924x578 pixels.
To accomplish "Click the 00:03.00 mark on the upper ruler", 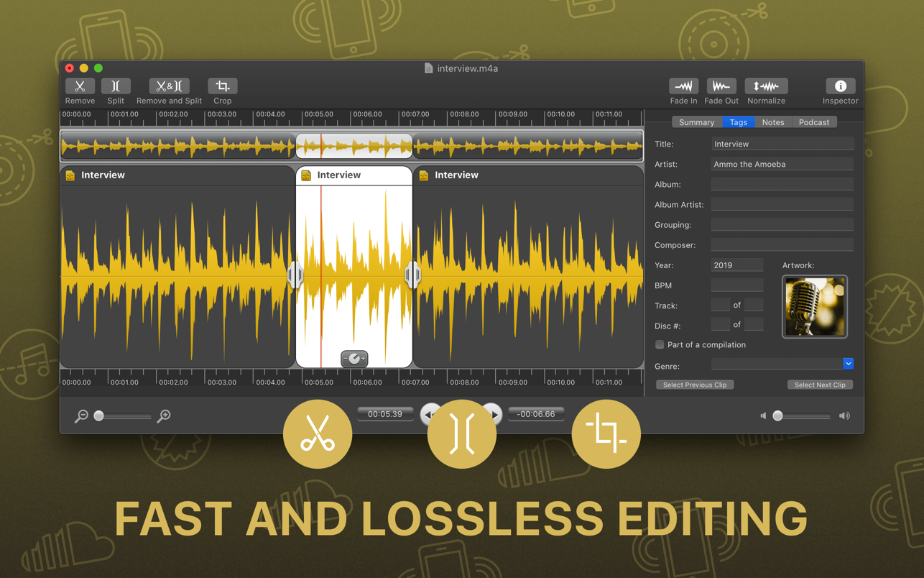I will 222,114.
